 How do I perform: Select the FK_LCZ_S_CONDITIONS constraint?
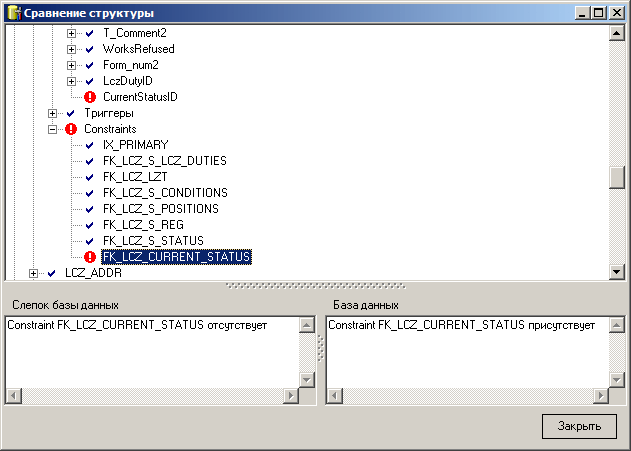(165, 193)
